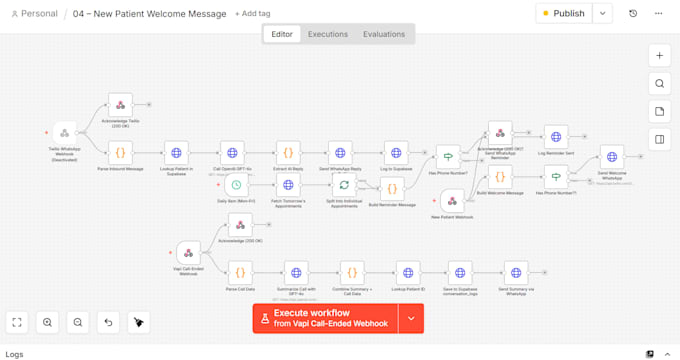Select the Extract AI Reply code node
Screen dimensions: 680x360
point(288,153)
